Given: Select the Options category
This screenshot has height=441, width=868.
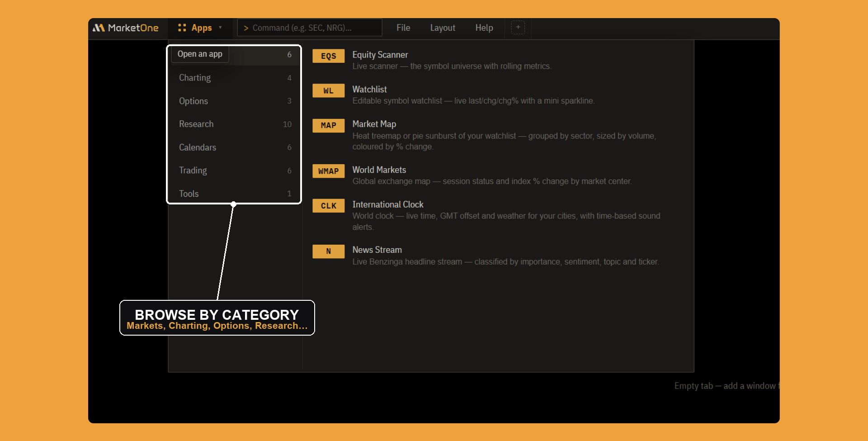Looking at the screenshot, I should click(235, 101).
